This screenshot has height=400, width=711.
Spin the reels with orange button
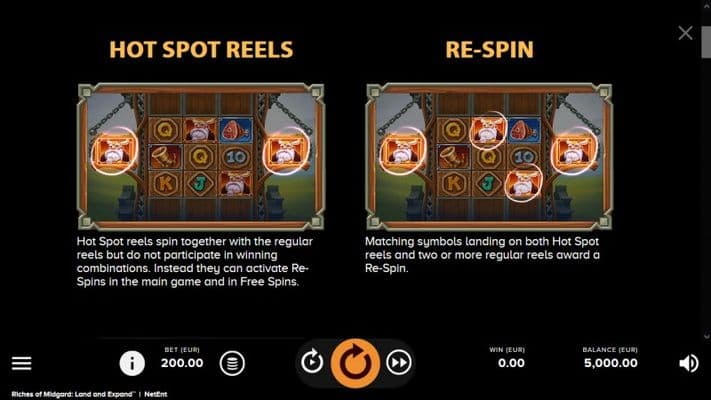(355, 363)
